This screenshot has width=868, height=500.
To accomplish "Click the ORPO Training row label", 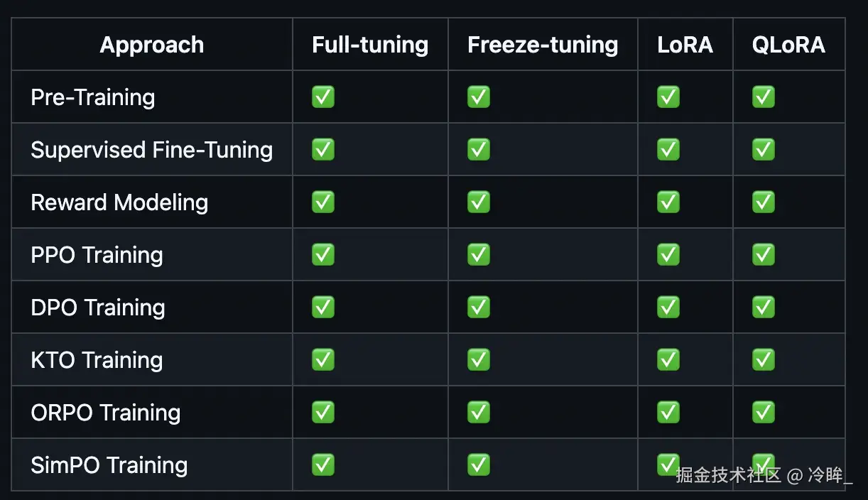I will [x=106, y=413].
